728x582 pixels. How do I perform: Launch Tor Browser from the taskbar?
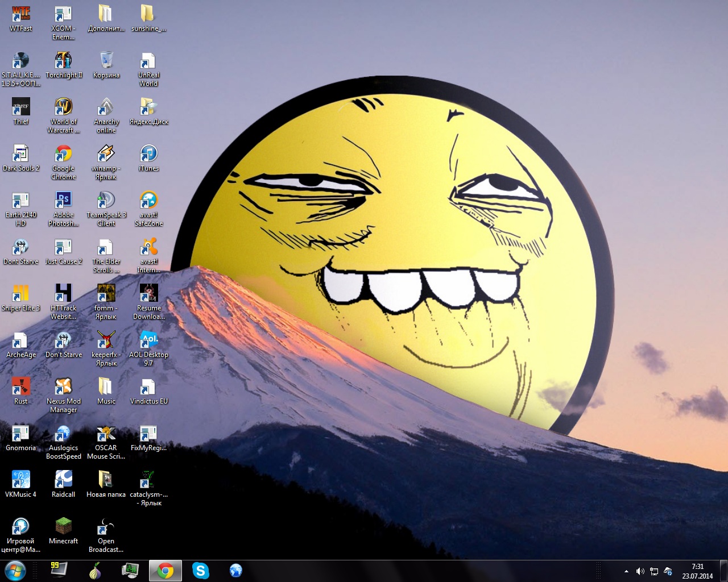[x=95, y=571]
